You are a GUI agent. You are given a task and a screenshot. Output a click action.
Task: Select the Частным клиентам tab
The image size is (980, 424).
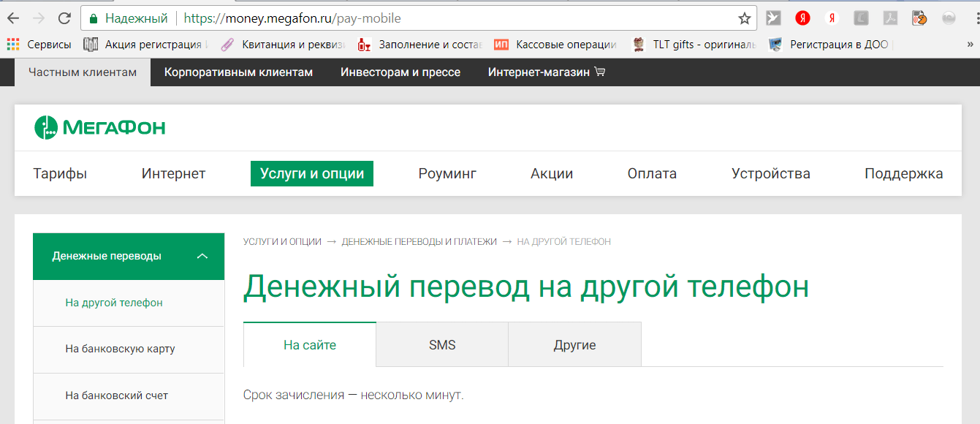(x=83, y=72)
